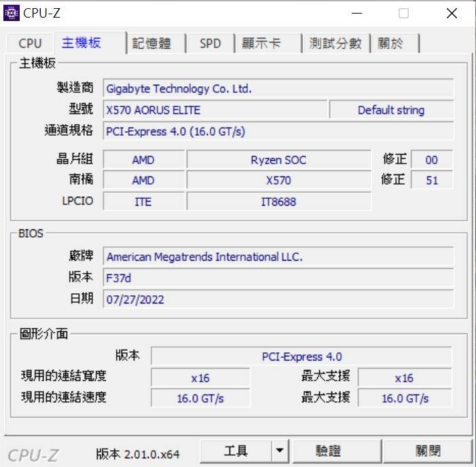Click the AMD southbridge vendor field
This screenshot has width=476, height=467.
(143, 181)
